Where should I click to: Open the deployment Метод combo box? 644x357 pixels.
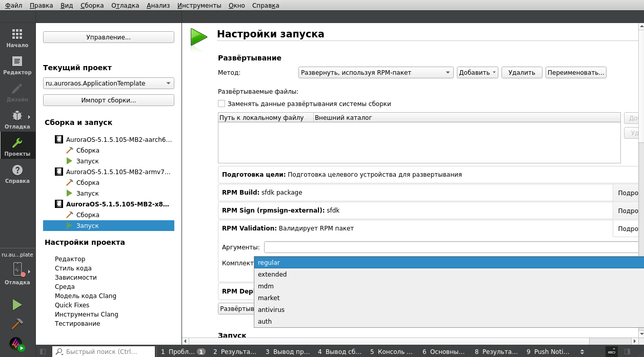tap(375, 72)
